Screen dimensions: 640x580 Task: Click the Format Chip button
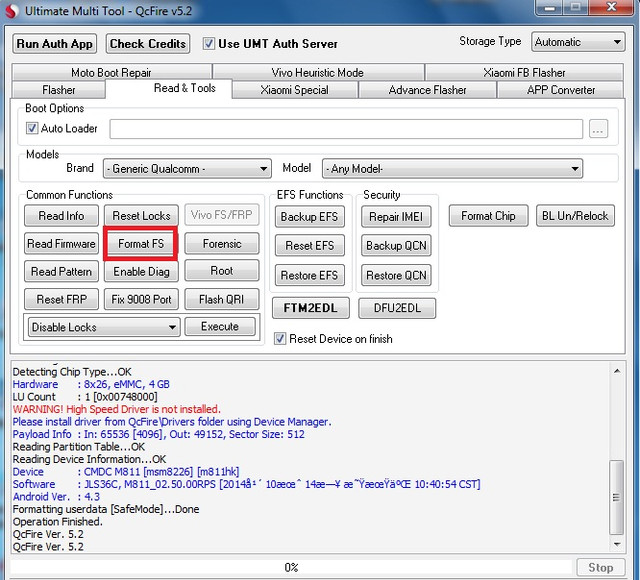488,216
